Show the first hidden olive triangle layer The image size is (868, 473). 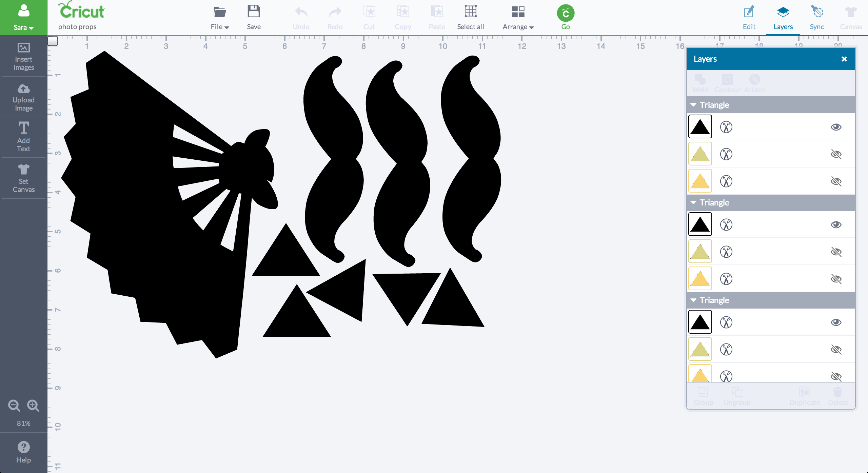pos(836,154)
